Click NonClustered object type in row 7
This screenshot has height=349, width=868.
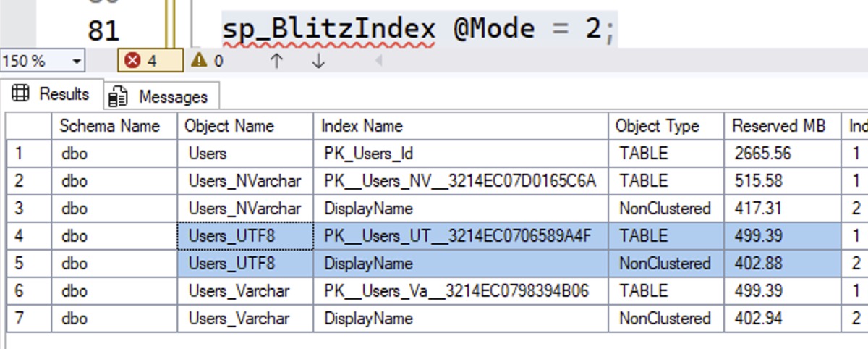click(x=666, y=319)
